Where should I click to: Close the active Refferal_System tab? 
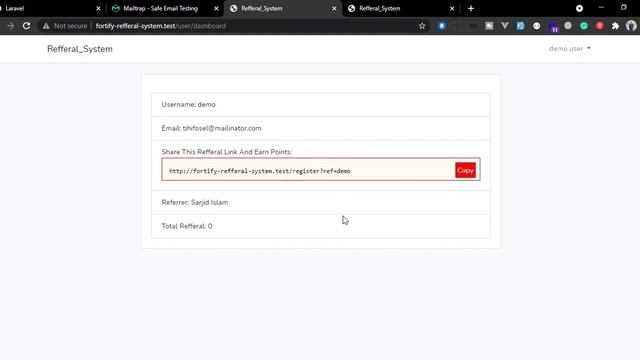point(334,8)
